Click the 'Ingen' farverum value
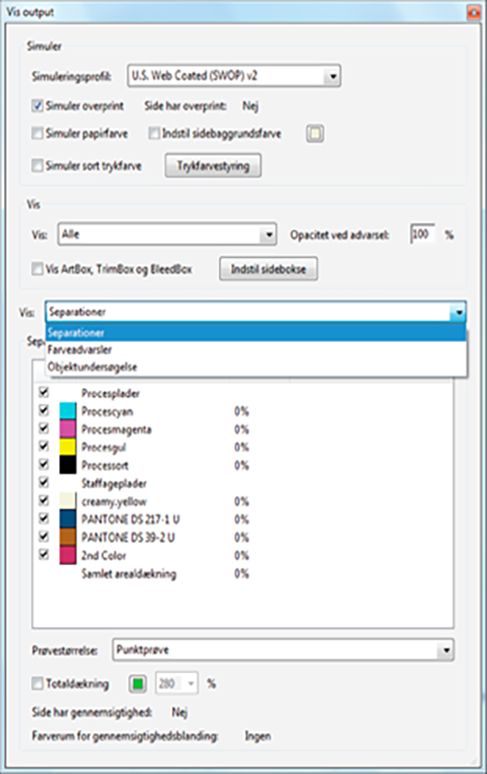The height and width of the screenshot is (774, 487). [258, 736]
